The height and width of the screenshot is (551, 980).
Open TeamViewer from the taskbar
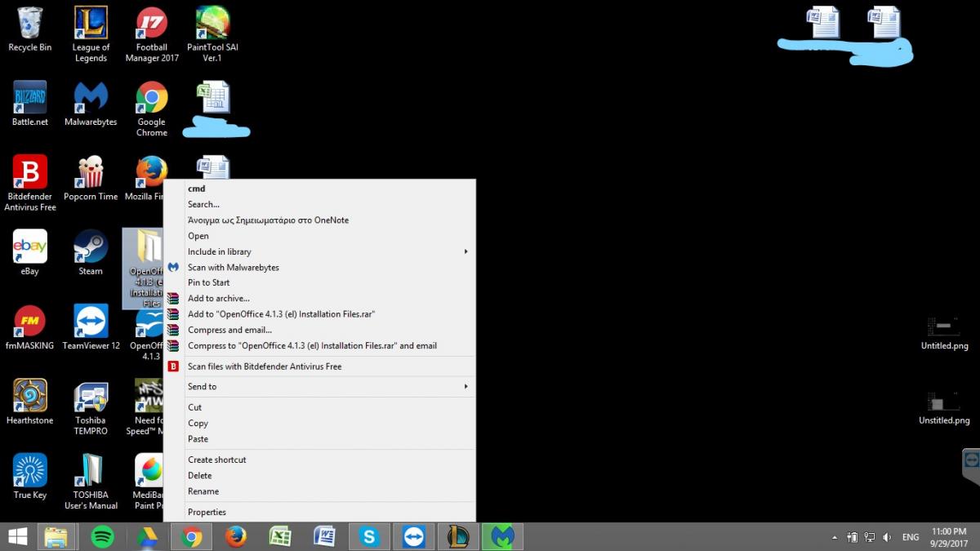tap(414, 536)
